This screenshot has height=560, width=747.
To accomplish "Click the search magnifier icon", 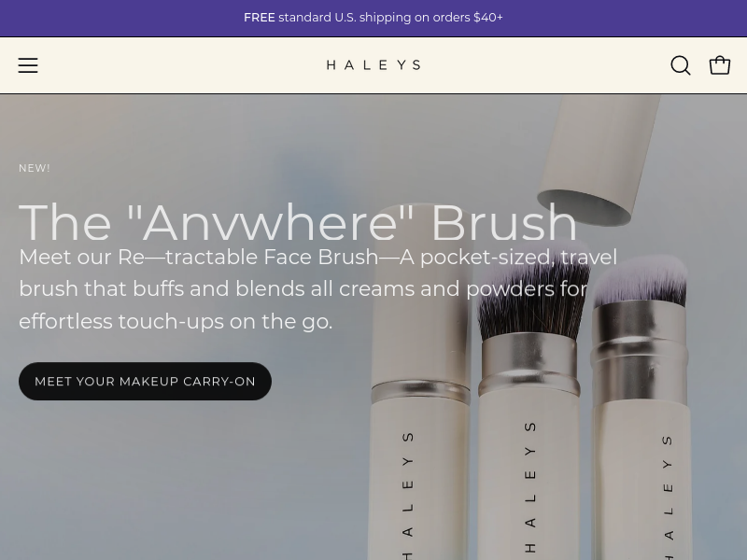I will (681, 65).
